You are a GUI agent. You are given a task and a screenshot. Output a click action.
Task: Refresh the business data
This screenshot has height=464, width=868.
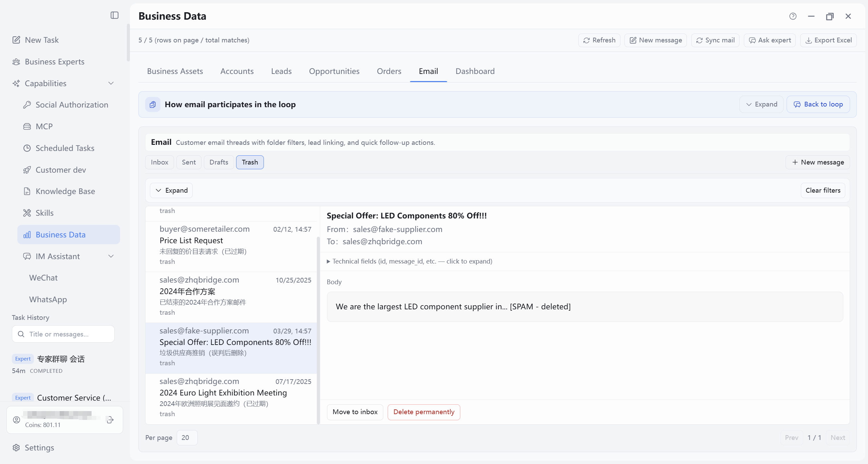tap(599, 40)
